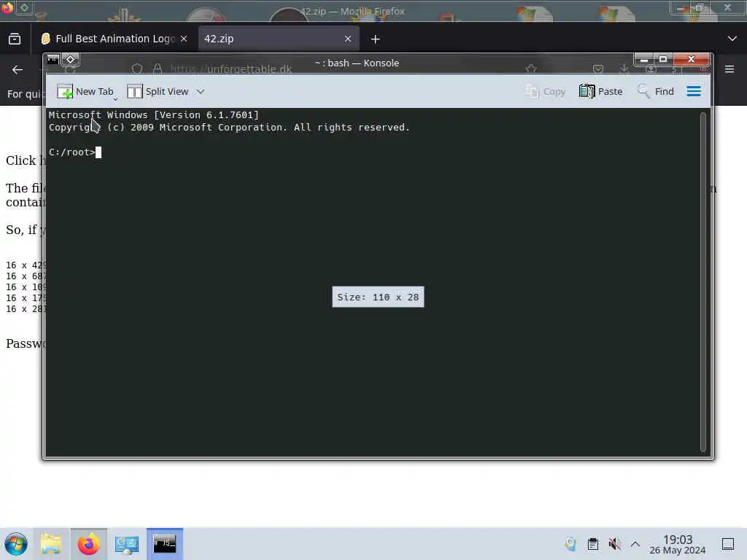Click the muted volume tray icon
This screenshot has height=560, width=747.
tap(614, 544)
